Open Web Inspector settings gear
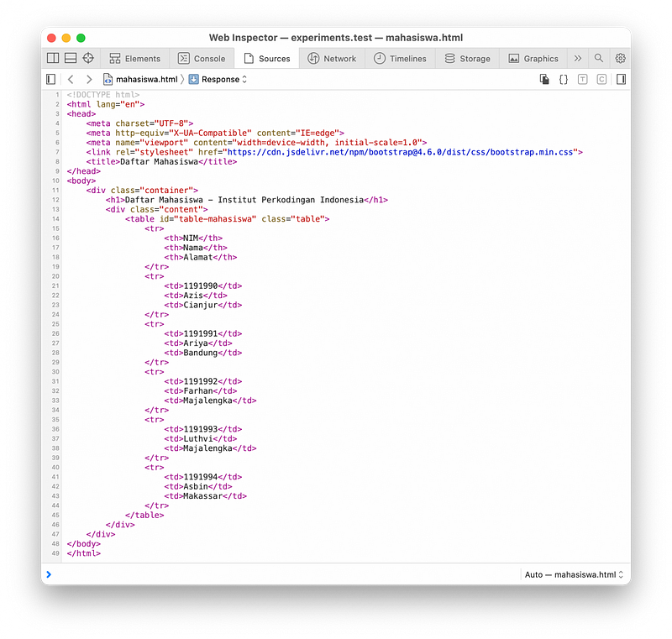The image size is (672, 639). pyautogui.click(x=620, y=59)
